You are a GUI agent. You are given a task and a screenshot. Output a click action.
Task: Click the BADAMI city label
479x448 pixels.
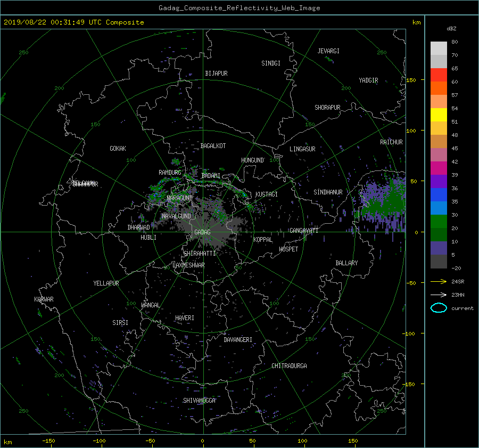(211, 176)
